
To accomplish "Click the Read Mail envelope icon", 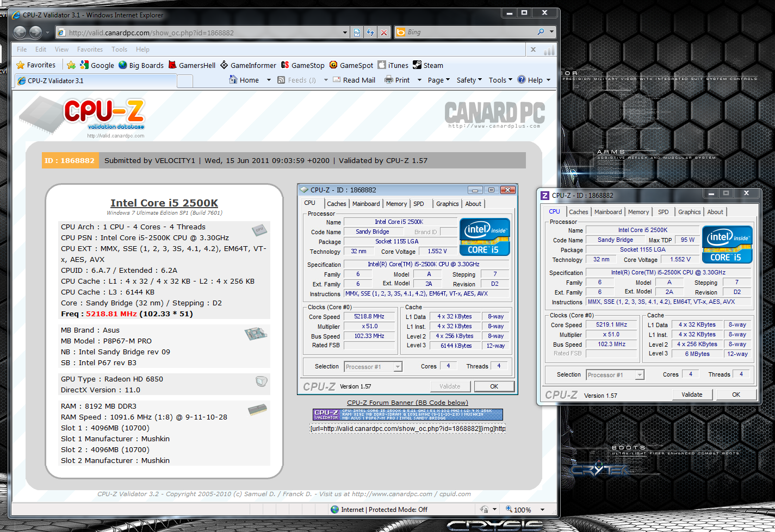I will click(x=336, y=80).
